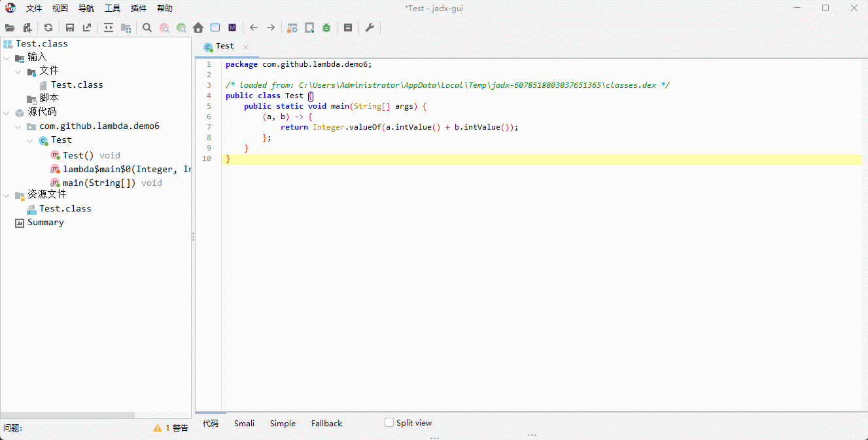Click the home start page icon

198,27
